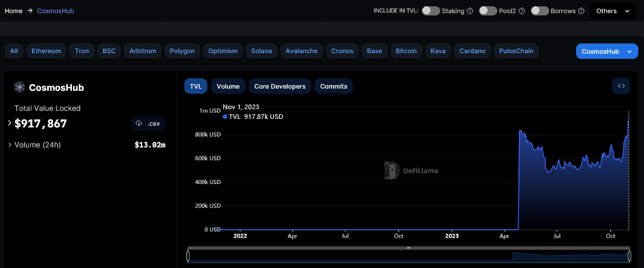Screen dimensions: 644x268
Task: Open the Others dropdown menu
Action: [x=613, y=11]
